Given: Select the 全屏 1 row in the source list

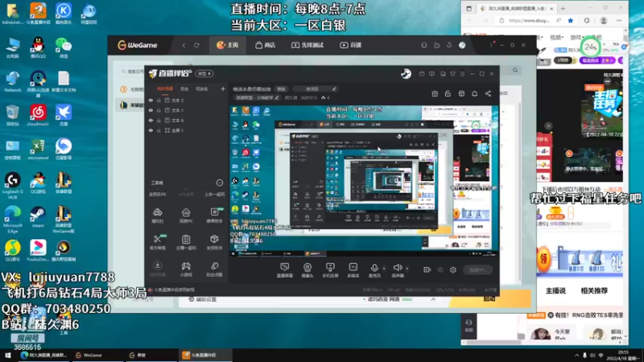Looking at the screenshot, I should [187, 130].
